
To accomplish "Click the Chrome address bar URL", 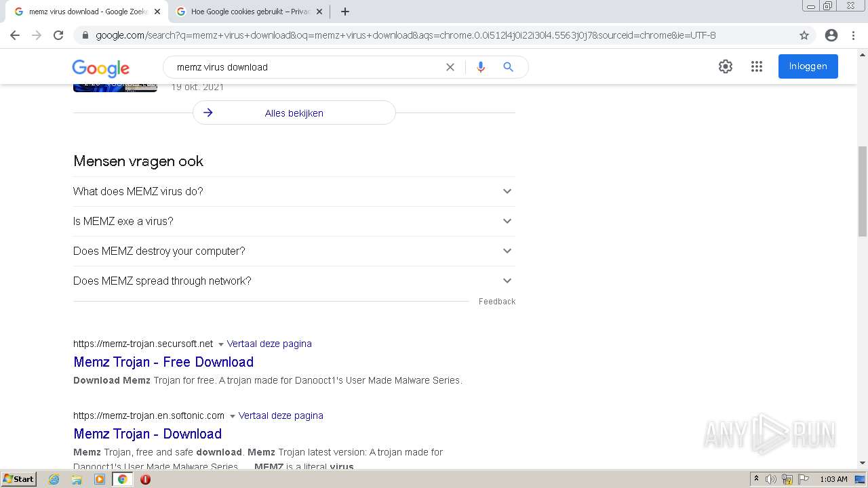I will (406, 35).
